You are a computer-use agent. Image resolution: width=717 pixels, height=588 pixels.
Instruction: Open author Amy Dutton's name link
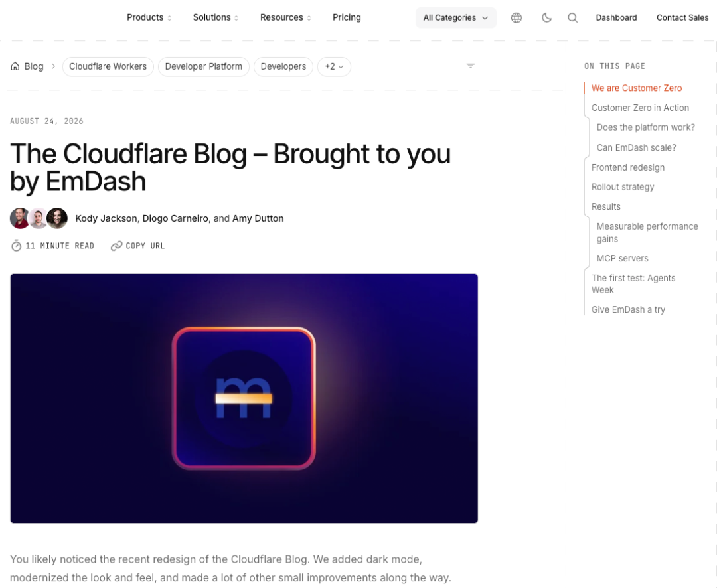[x=258, y=218]
